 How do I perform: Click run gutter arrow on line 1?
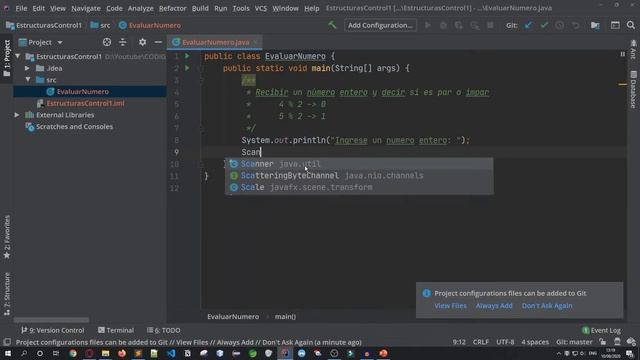coord(187,56)
